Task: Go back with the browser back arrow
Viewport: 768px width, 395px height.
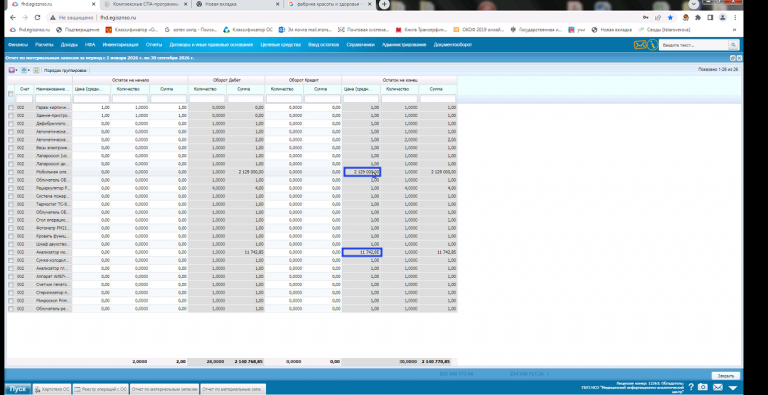Action: click(x=13, y=18)
